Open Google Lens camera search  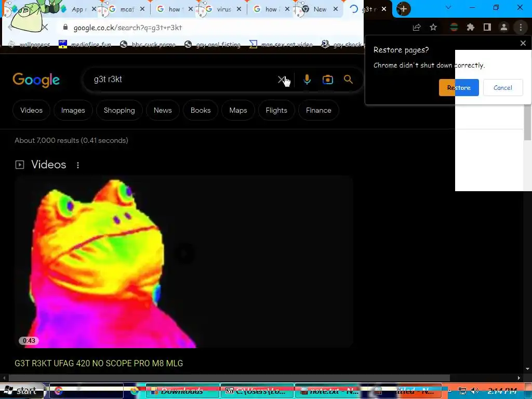point(327,79)
